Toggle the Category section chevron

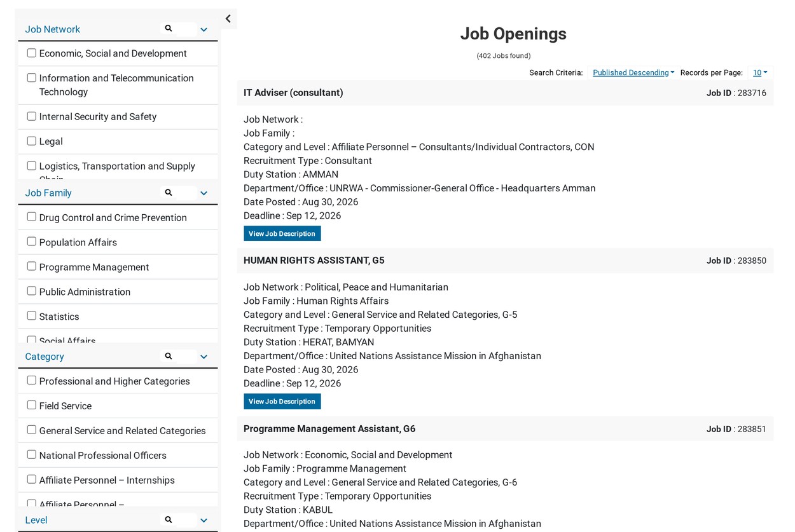click(x=204, y=357)
